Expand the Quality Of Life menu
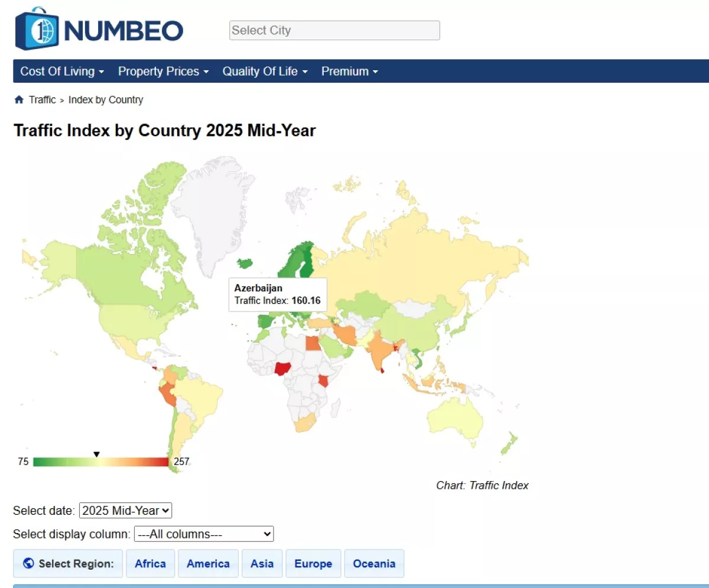 tap(265, 72)
